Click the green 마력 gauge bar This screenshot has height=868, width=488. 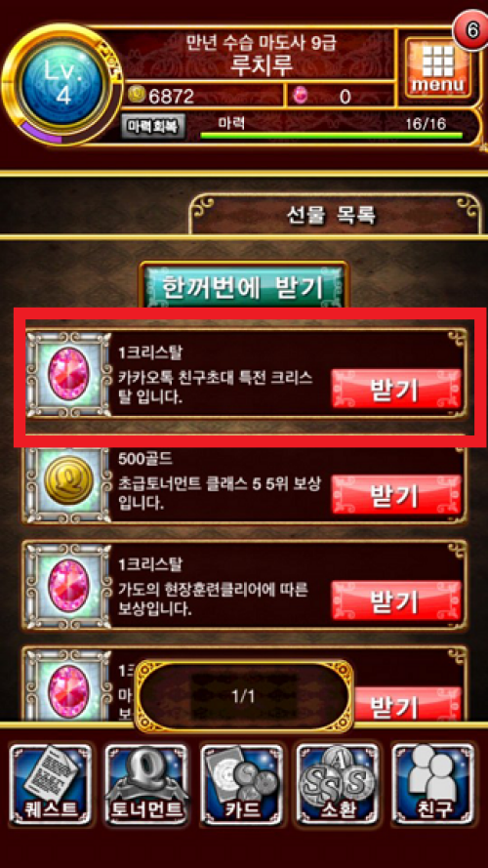pos(331,135)
